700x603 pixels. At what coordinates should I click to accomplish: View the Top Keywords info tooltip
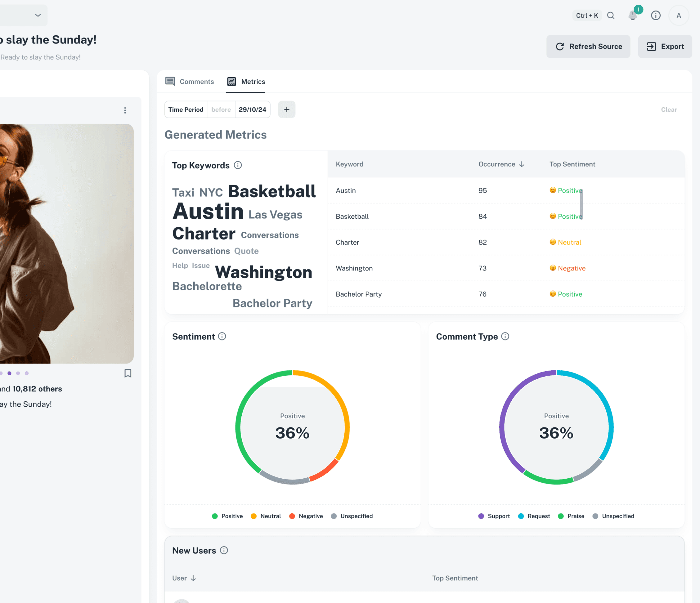click(238, 165)
